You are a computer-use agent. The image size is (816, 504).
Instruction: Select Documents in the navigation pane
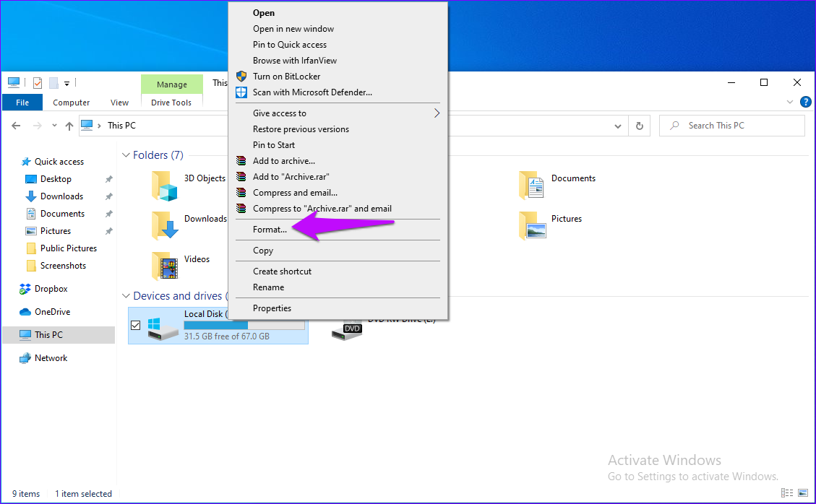[62, 214]
